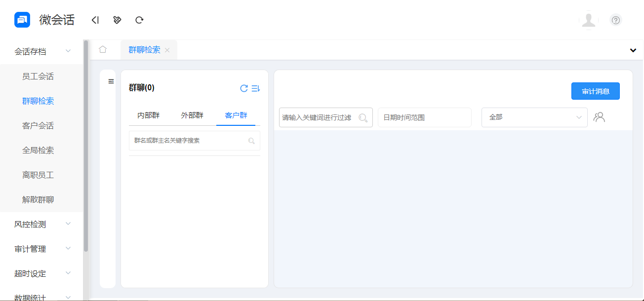Click the sort order icon beside group refresh
644x301 pixels.
[x=256, y=88]
